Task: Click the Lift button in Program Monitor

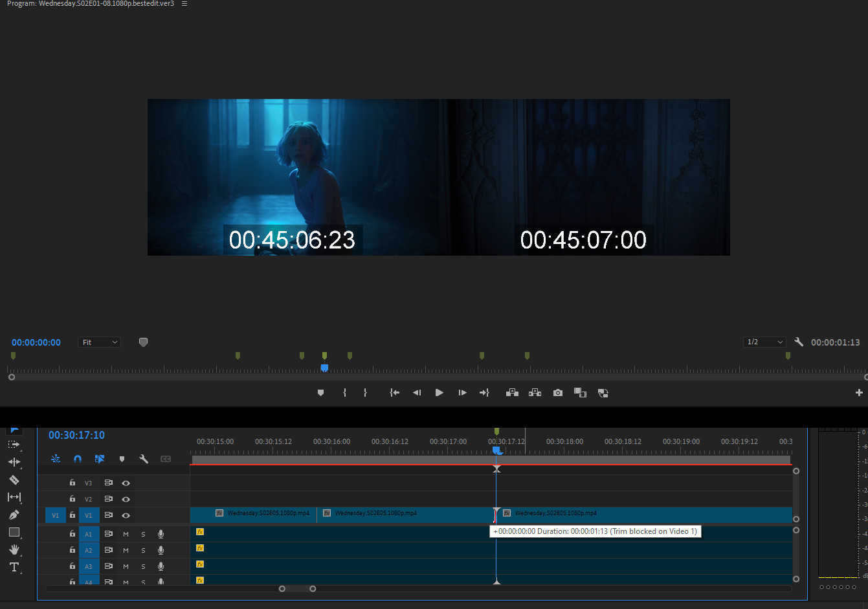Action: [x=512, y=393]
